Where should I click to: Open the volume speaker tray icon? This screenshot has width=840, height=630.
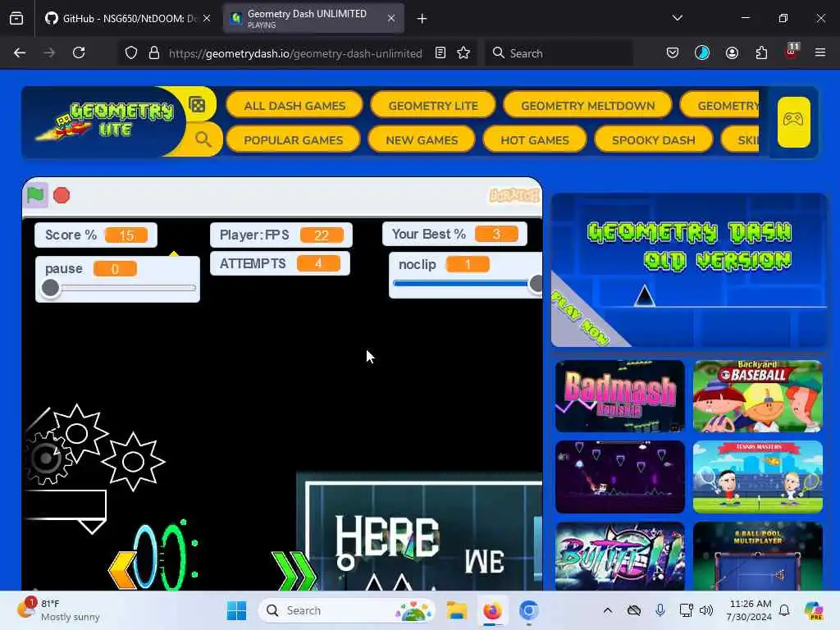tap(706, 610)
